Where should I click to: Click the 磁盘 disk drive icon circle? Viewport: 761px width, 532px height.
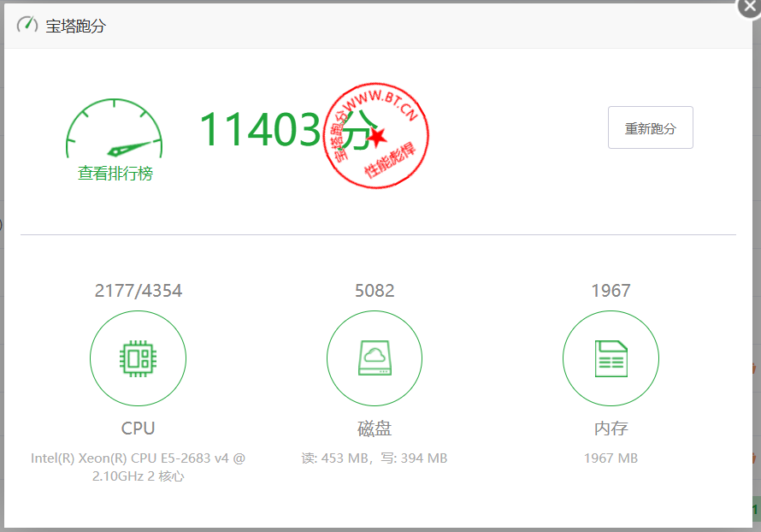tap(375, 358)
